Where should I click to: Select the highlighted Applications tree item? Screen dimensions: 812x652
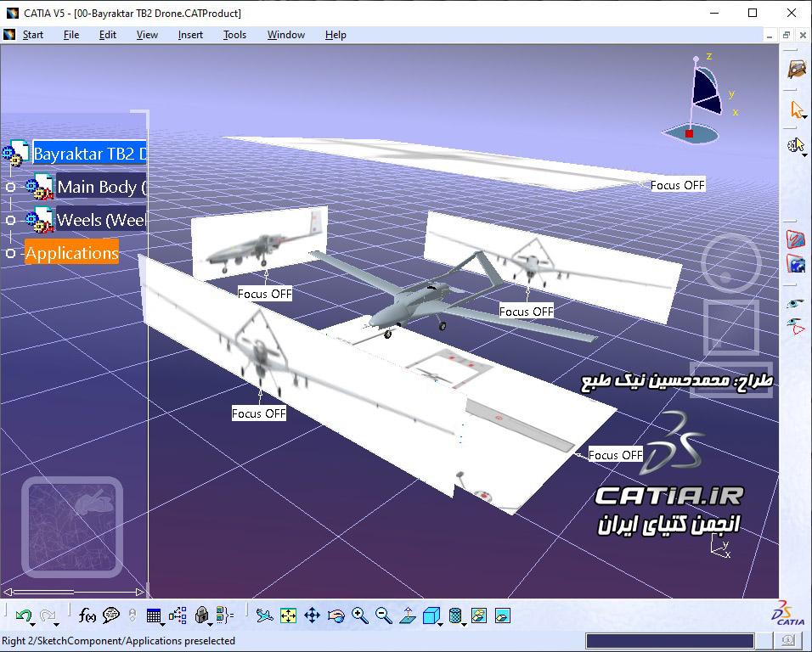[x=71, y=252]
